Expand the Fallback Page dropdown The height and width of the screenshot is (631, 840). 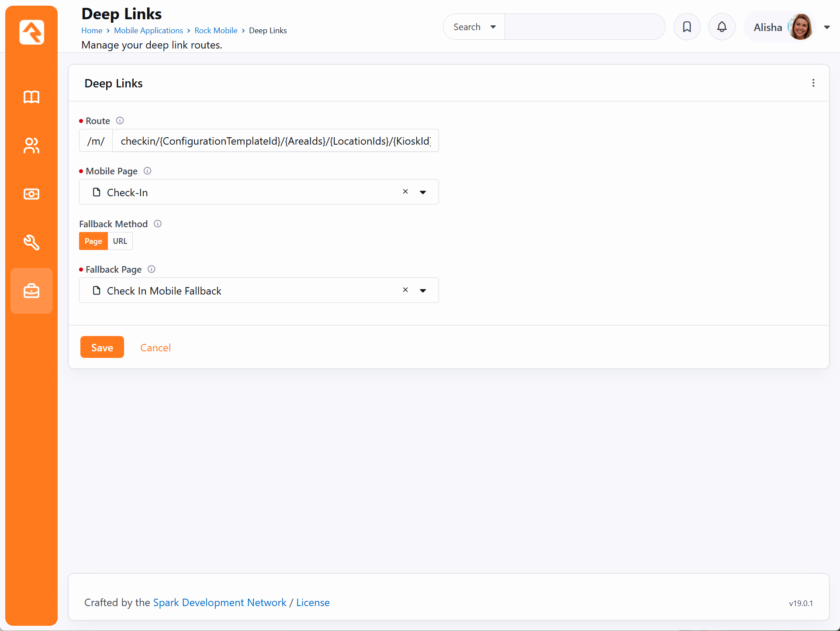click(x=423, y=291)
